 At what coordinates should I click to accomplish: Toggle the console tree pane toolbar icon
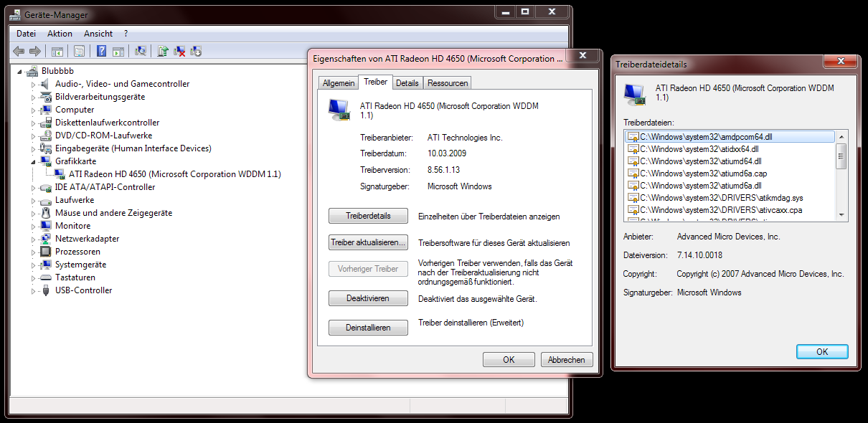pos(57,51)
